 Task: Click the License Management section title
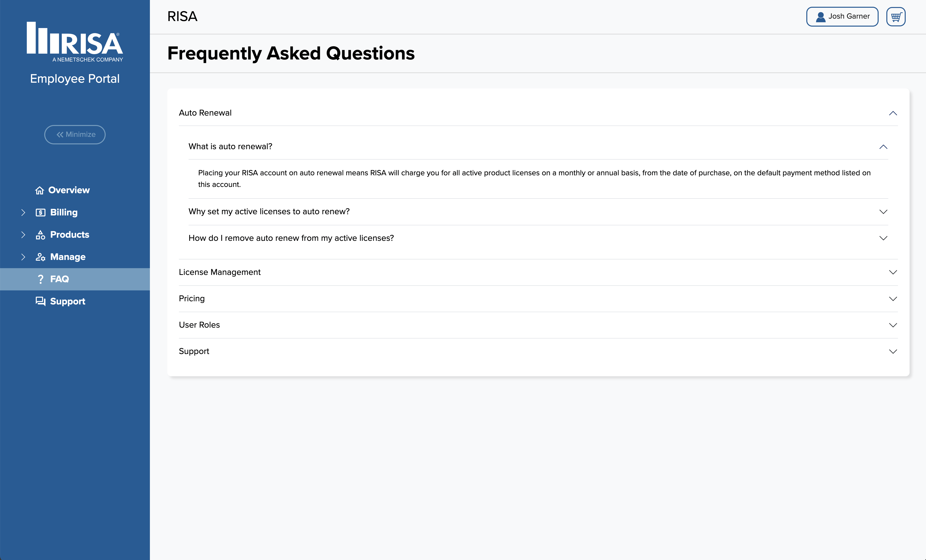220,272
